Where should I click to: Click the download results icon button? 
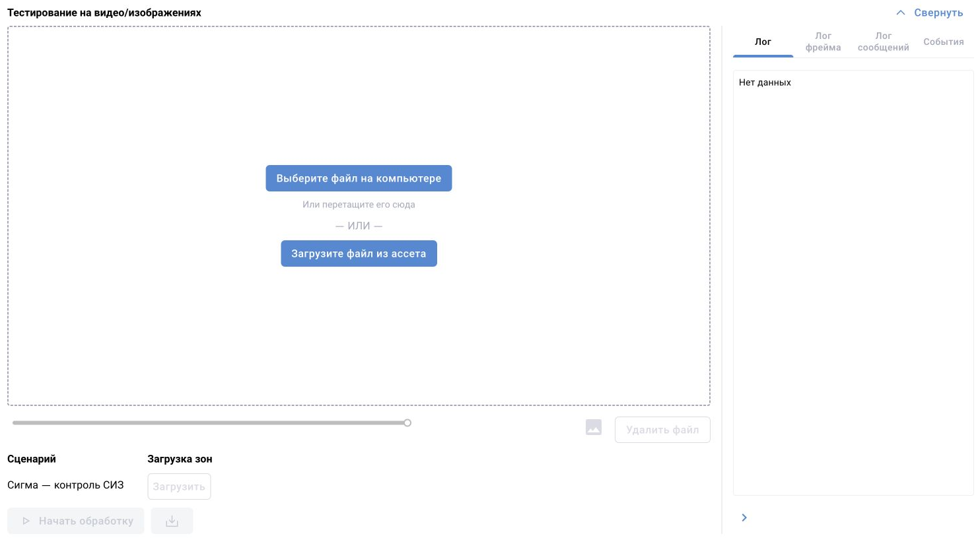[172, 521]
